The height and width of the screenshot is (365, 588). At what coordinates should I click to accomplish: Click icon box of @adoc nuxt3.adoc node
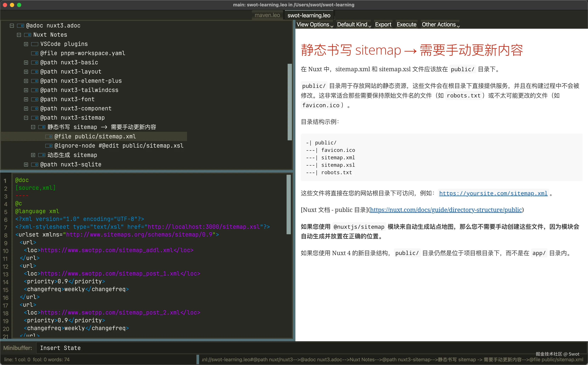pos(21,26)
